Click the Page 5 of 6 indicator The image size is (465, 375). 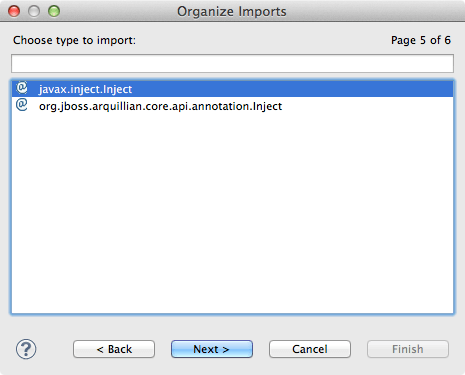coord(421,40)
